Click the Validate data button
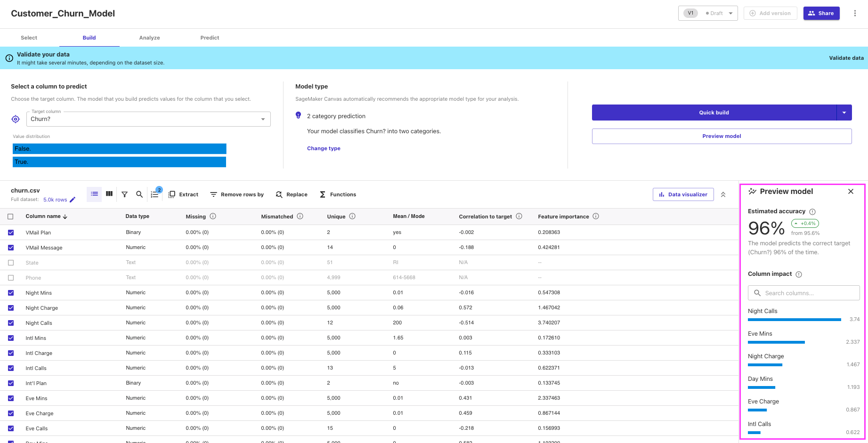 846,58
